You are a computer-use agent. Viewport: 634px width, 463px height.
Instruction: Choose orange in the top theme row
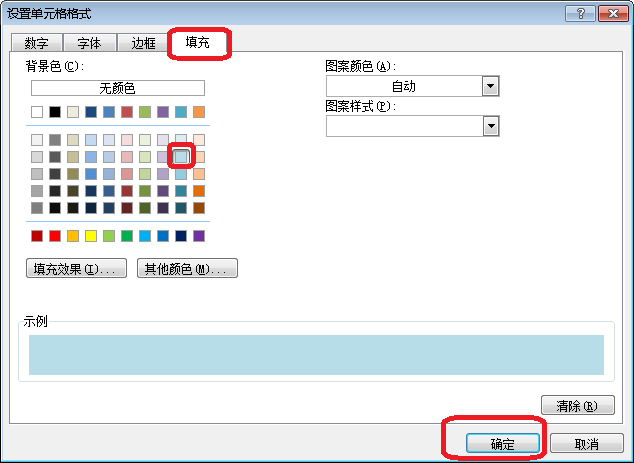(x=199, y=112)
